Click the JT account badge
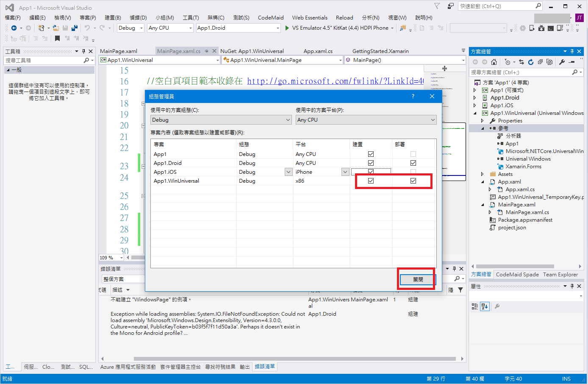Viewport: 588px width, 384px height. coord(579,17)
